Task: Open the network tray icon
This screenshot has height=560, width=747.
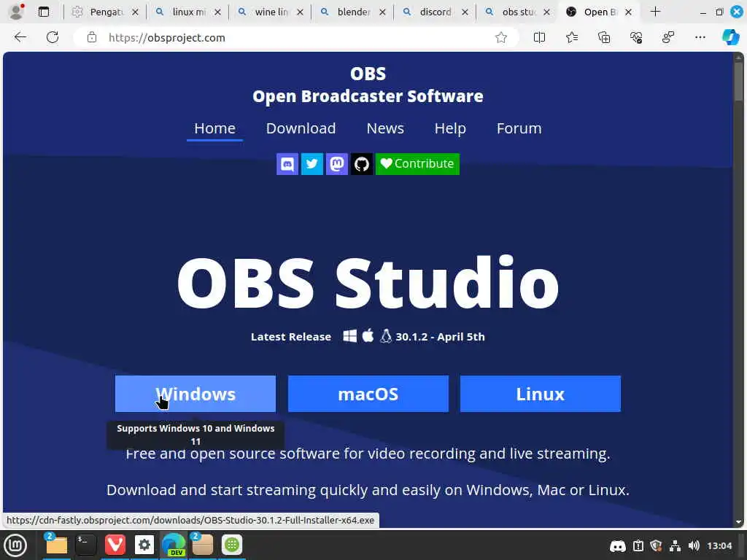Action: (675, 545)
